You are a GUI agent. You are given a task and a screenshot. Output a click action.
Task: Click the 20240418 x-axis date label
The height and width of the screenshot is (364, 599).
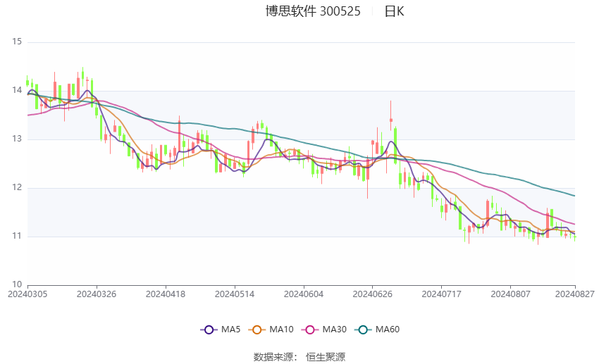coord(166,294)
